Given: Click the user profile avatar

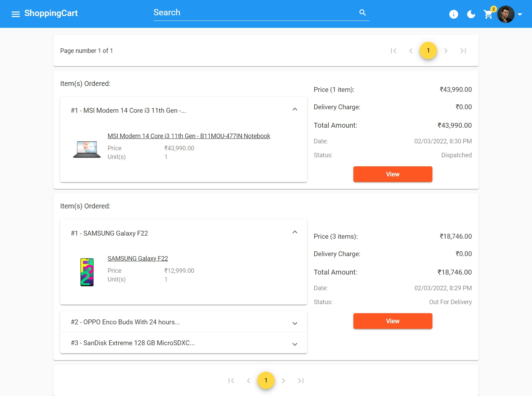Looking at the screenshot, I should (506, 14).
